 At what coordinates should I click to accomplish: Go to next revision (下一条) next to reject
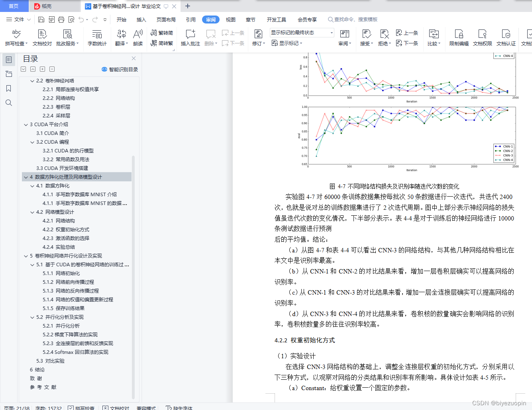tap(407, 43)
